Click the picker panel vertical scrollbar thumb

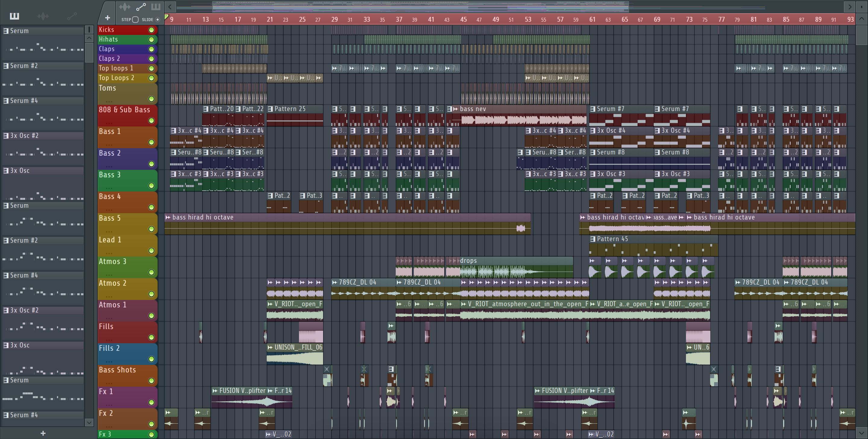coord(89,52)
